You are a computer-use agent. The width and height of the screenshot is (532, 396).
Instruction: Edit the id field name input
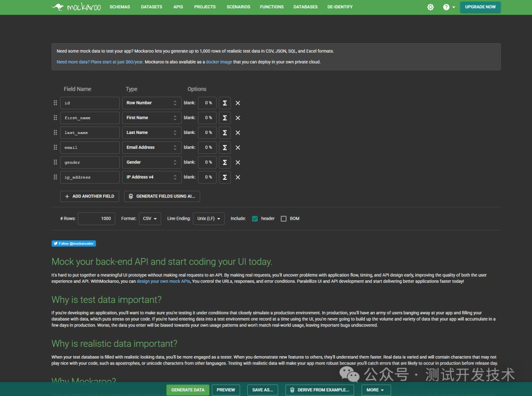point(90,103)
